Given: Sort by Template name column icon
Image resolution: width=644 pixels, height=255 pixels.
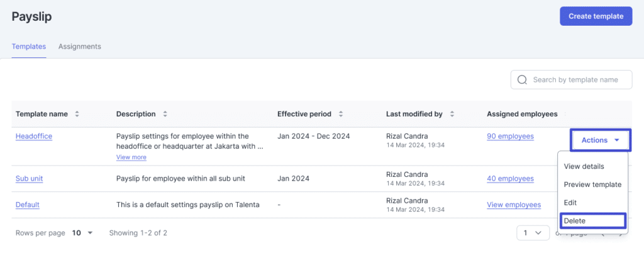Looking at the screenshot, I should (x=77, y=114).
